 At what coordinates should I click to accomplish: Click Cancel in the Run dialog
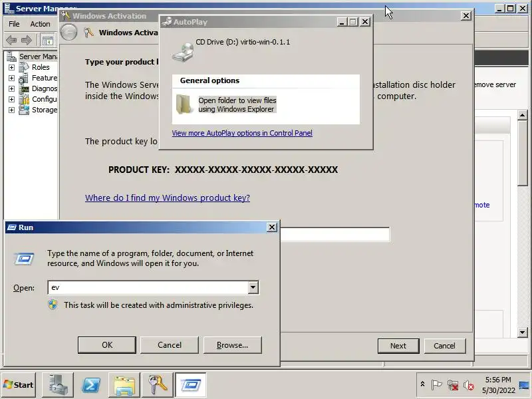[x=170, y=345]
